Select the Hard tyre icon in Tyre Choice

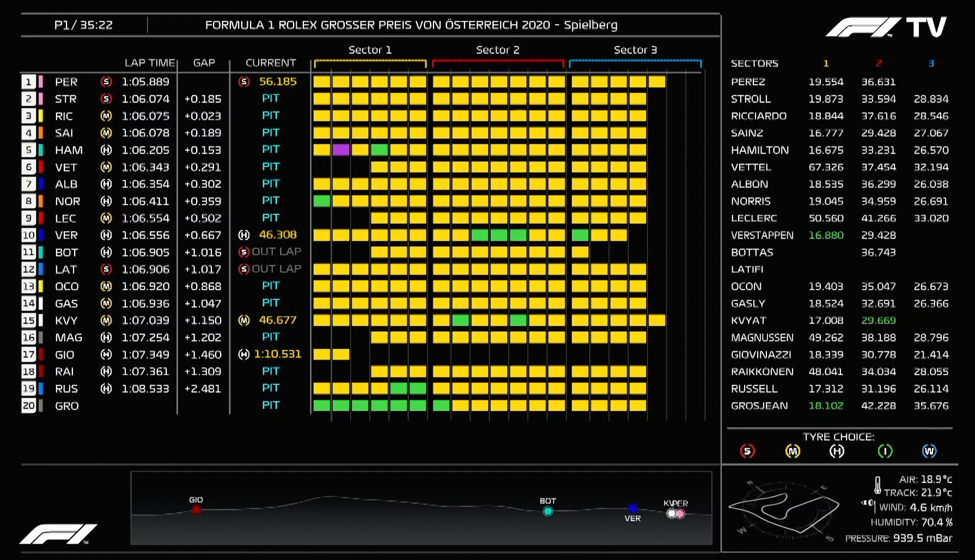coord(837,451)
